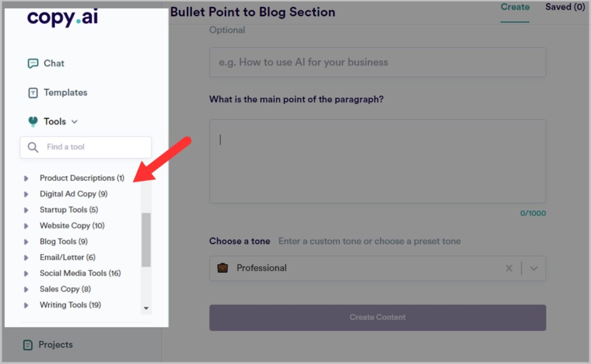Click the magnifying glass search icon
The image size is (591, 364).
point(33,147)
